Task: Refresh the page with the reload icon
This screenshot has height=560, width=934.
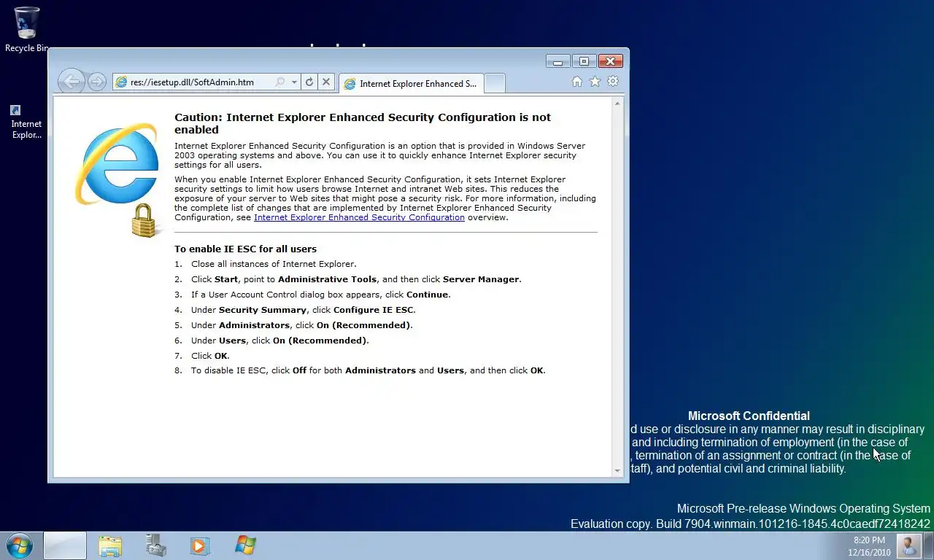Action: (309, 82)
